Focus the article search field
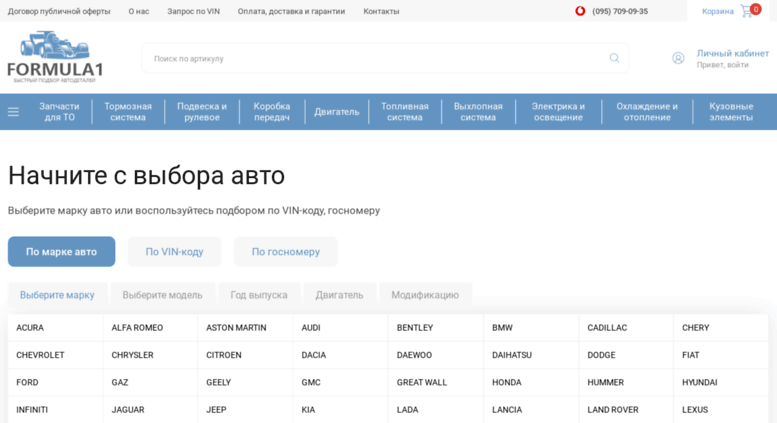This screenshot has height=423, width=777. (x=386, y=58)
